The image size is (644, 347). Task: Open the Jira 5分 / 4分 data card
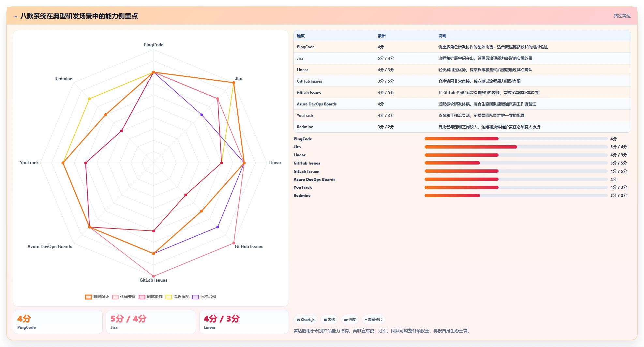point(151,322)
